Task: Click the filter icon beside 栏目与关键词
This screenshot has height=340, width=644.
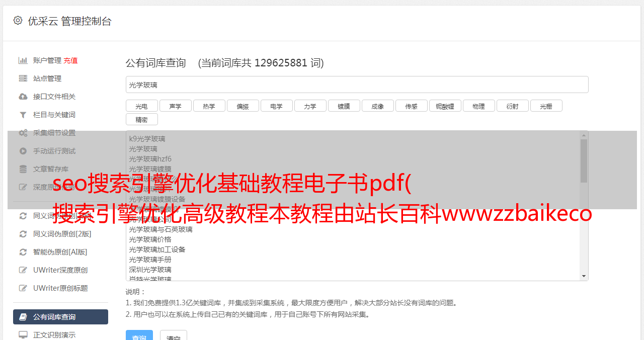Action: [x=23, y=115]
